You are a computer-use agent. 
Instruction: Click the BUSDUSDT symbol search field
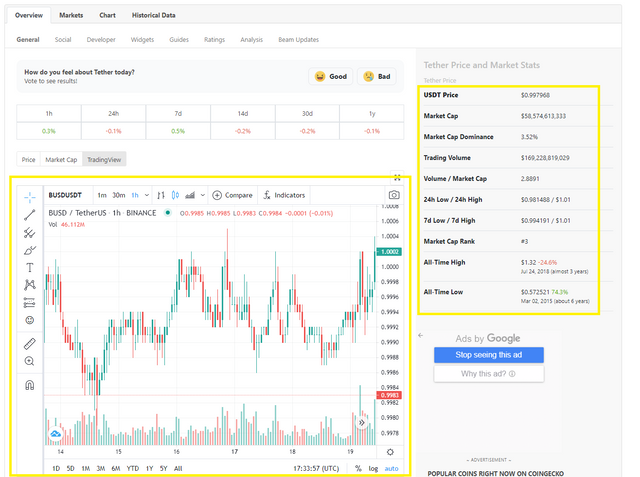67,195
